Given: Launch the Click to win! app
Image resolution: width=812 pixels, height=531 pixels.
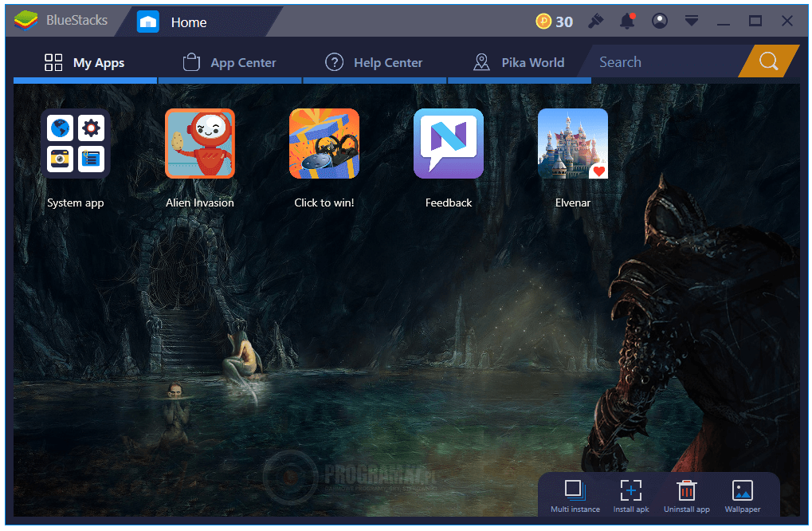Looking at the screenshot, I should (324, 144).
